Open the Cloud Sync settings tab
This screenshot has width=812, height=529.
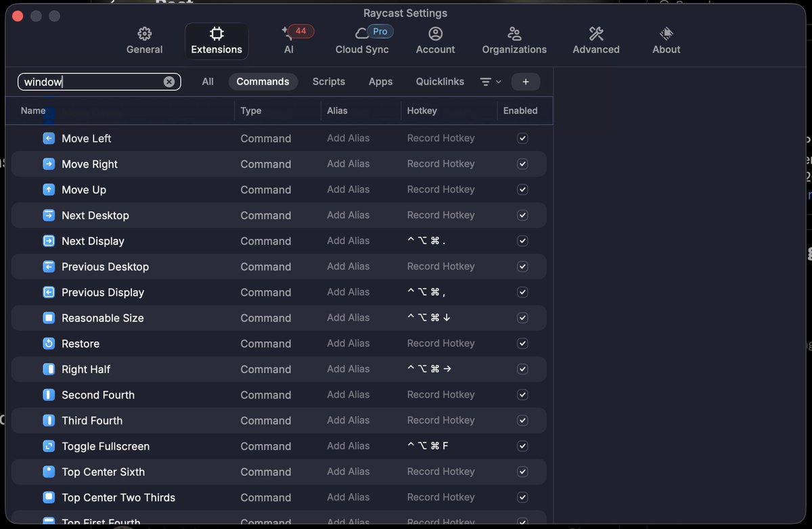(x=362, y=41)
